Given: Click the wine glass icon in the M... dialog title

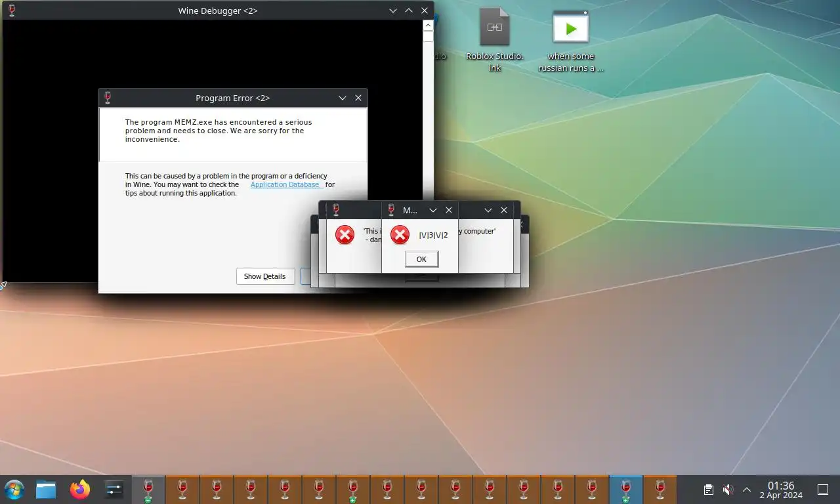Looking at the screenshot, I should point(391,210).
